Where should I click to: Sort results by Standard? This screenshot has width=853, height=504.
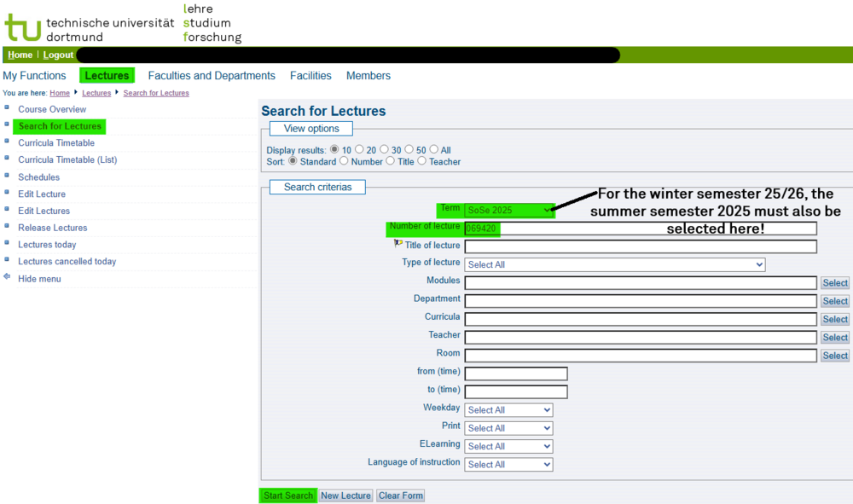[293, 161]
